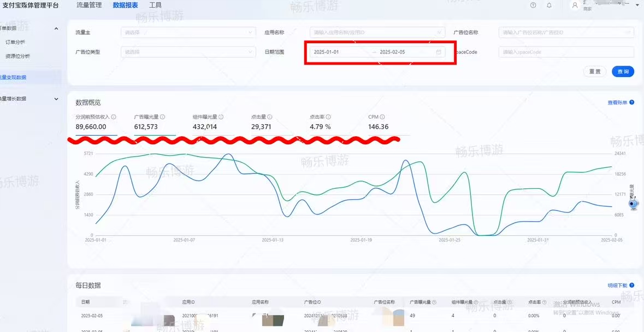Open the 应用名称 combo box
Viewport: 644px width, 332px height.
[377, 32]
